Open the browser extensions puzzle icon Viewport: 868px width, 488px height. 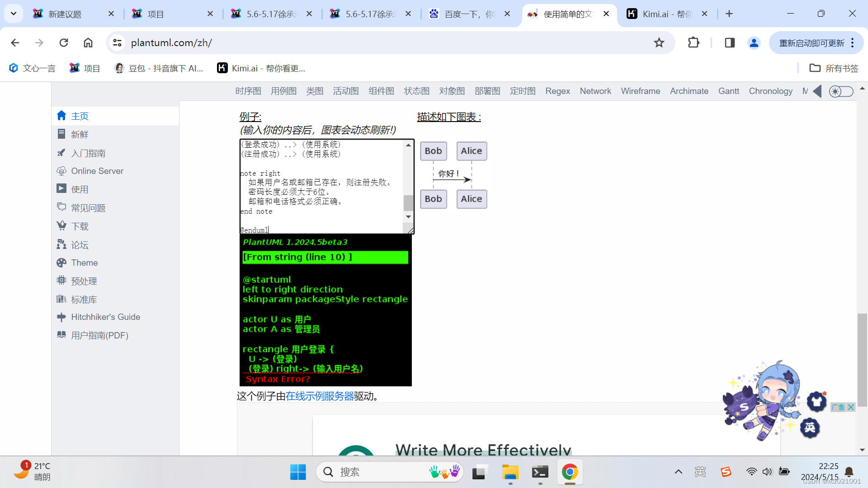(x=693, y=43)
